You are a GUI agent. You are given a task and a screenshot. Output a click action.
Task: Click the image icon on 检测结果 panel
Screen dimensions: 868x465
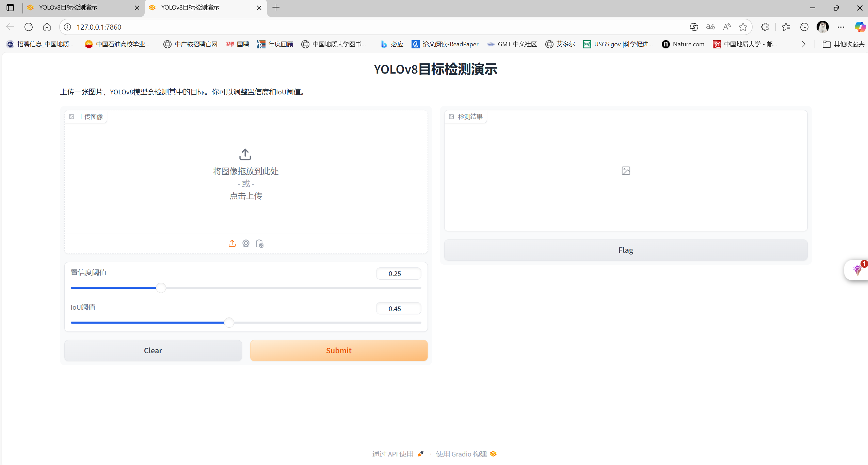click(x=451, y=116)
